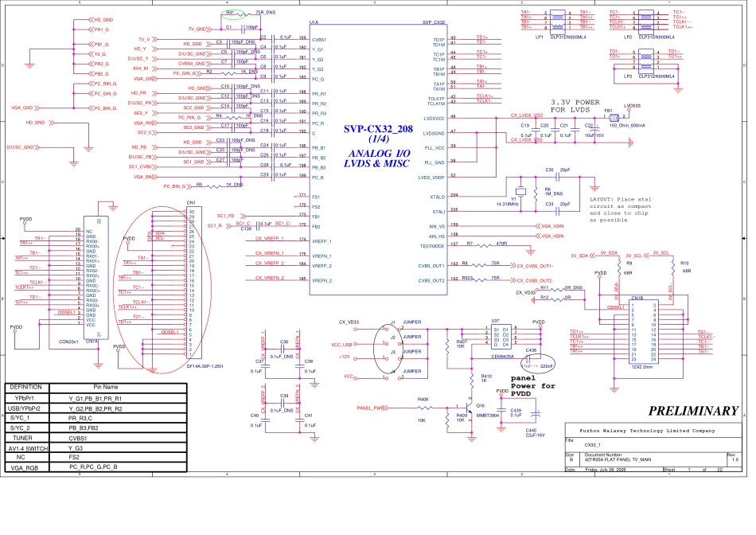Select the "YPbPr1" table cell
The height and width of the screenshot is (535, 756).
pos(24,399)
